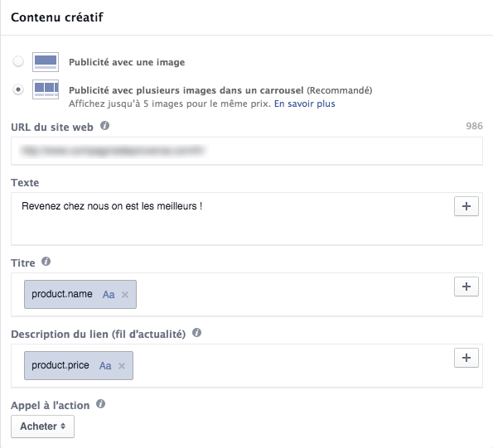Click the carousel ad format icon
Image resolution: width=493 pixels, height=448 pixels.
click(x=46, y=89)
